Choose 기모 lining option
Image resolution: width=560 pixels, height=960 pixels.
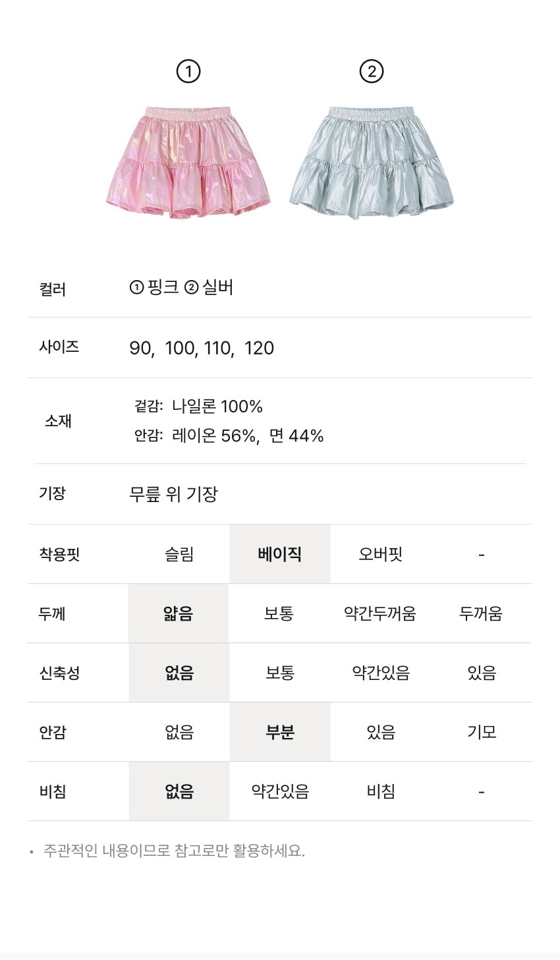tap(481, 732)
